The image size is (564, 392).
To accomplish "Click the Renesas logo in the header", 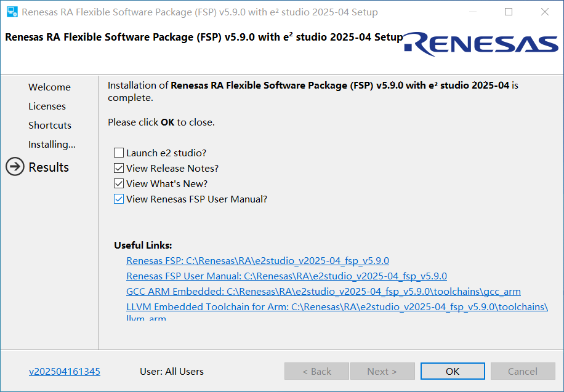I will pyautogui.click(x=481, y=44).
